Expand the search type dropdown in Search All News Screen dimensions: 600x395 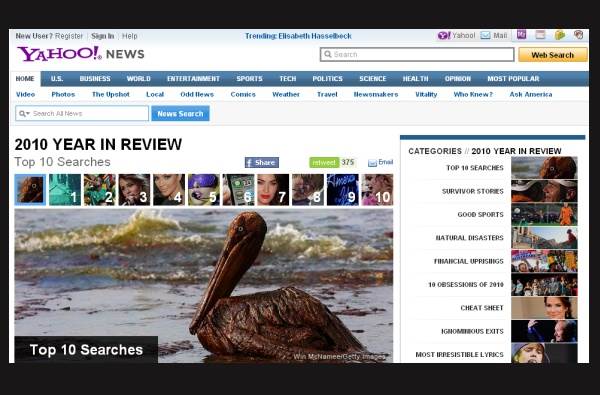24,113
